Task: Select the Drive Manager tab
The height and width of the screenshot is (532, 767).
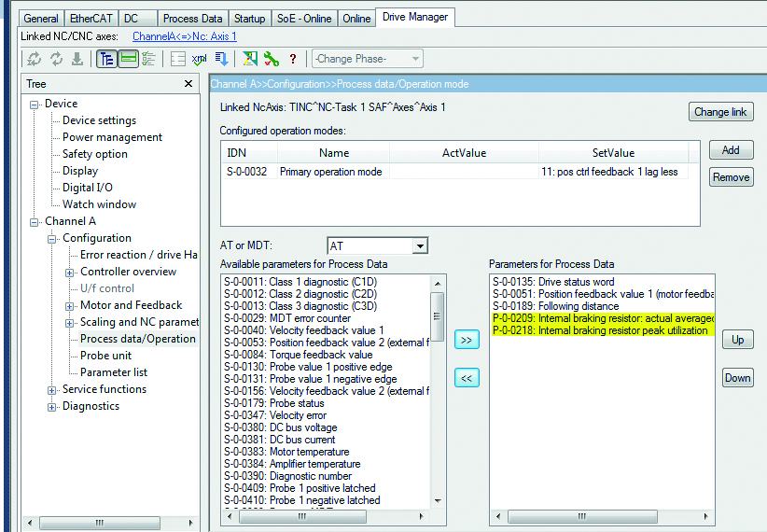Action: click(x=415, y=17)
